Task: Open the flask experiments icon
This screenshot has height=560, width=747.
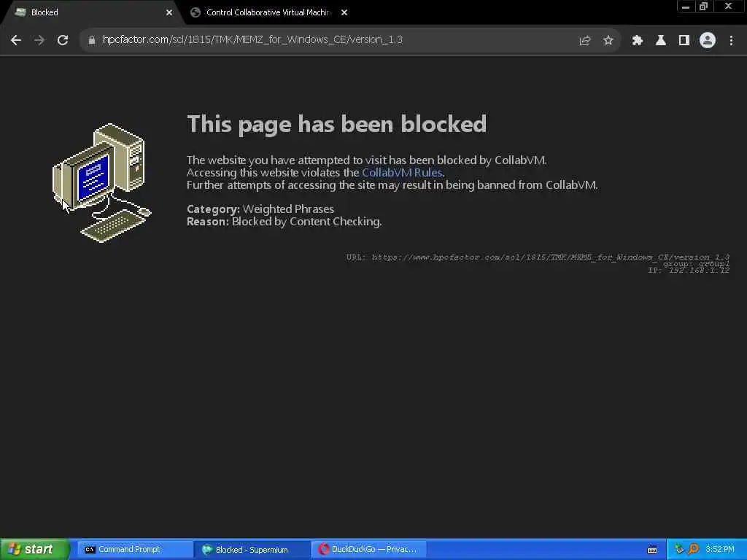Action: click(661, 41)
